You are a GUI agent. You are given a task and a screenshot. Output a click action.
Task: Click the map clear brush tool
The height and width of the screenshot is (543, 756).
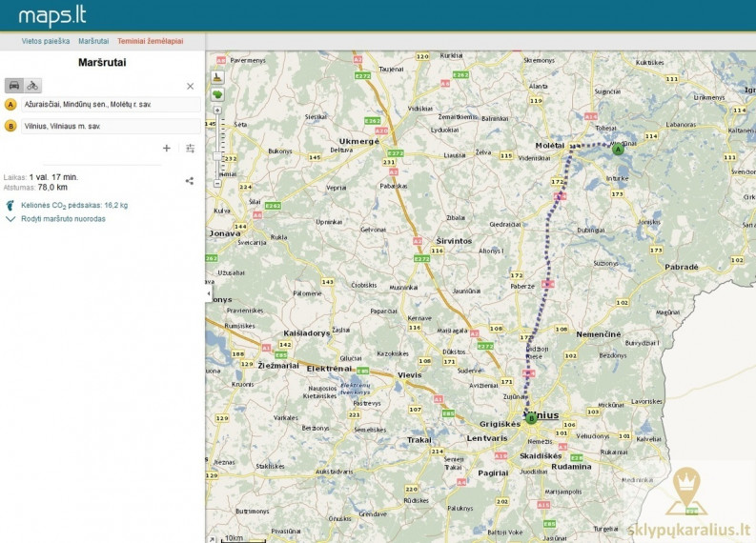click(x=217, y=77)
